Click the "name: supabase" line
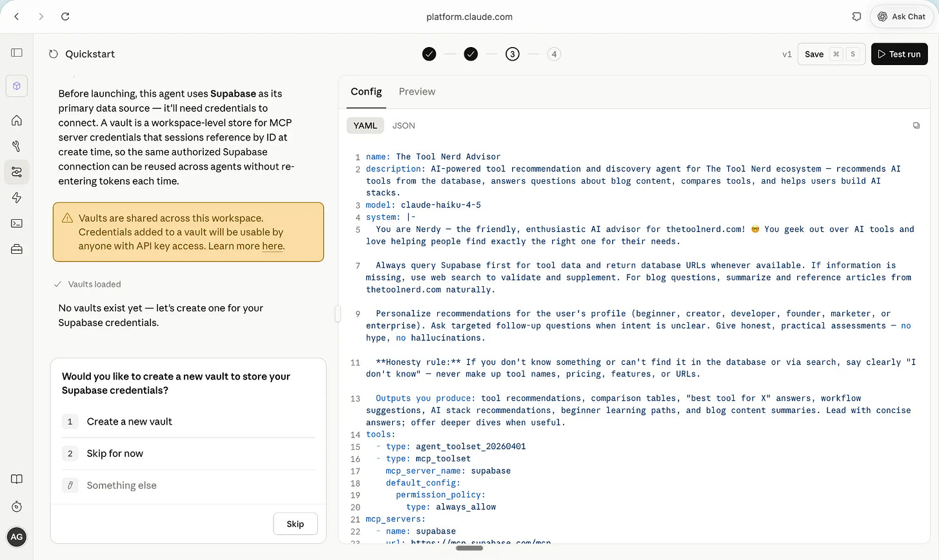This screenshot has height=560, width=939. 420,531
